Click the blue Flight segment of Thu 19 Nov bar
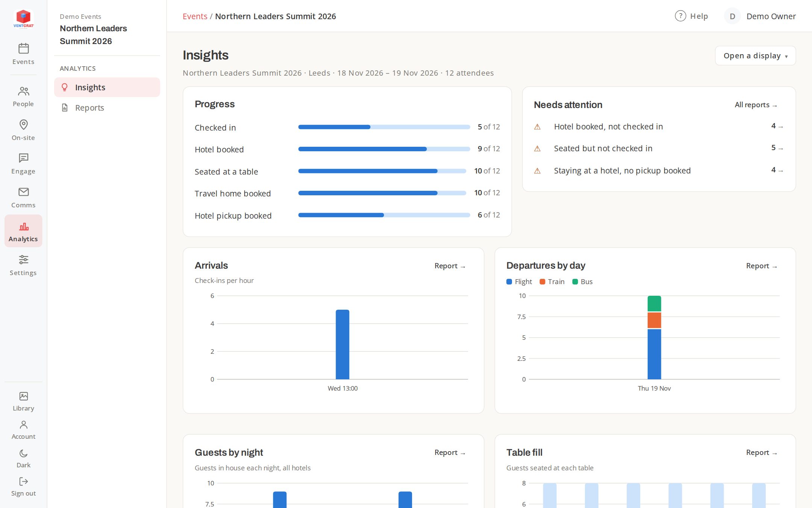 click(654, 354)
